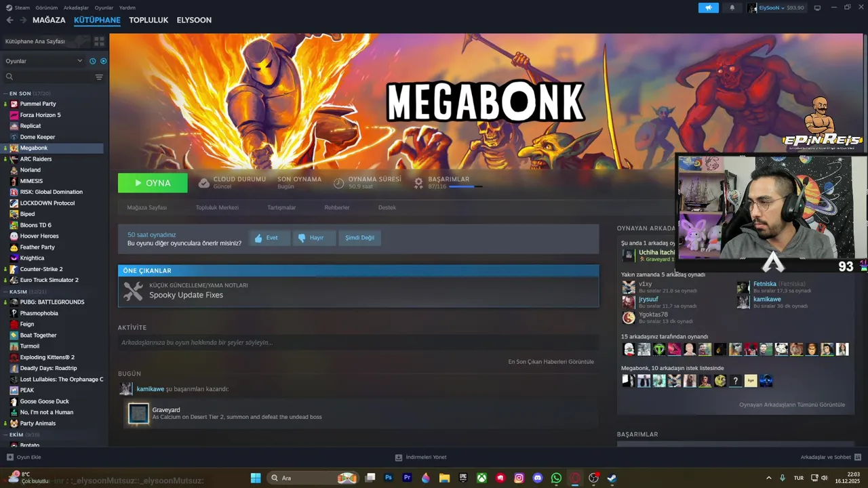This screenshot has height=488, width=868.
Task: Open friend Fetniska in recently played
Action: click(x=764, y=284)
